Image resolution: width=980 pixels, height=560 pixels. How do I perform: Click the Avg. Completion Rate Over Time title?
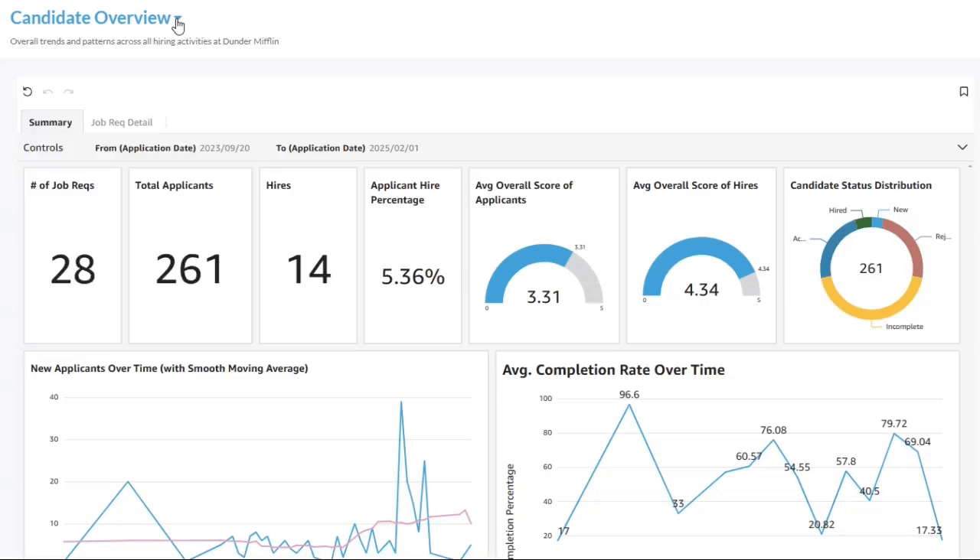click(x=613, y=370)
